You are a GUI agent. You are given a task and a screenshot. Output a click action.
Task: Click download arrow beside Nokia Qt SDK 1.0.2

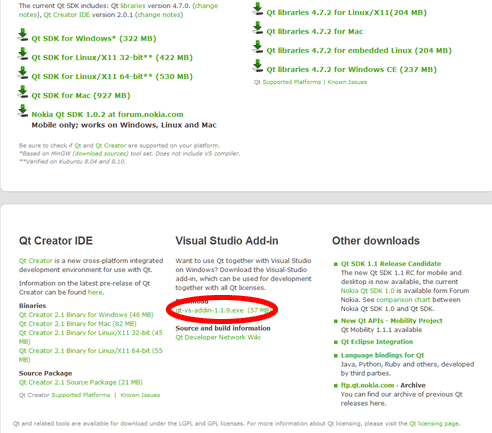point(23,111)
